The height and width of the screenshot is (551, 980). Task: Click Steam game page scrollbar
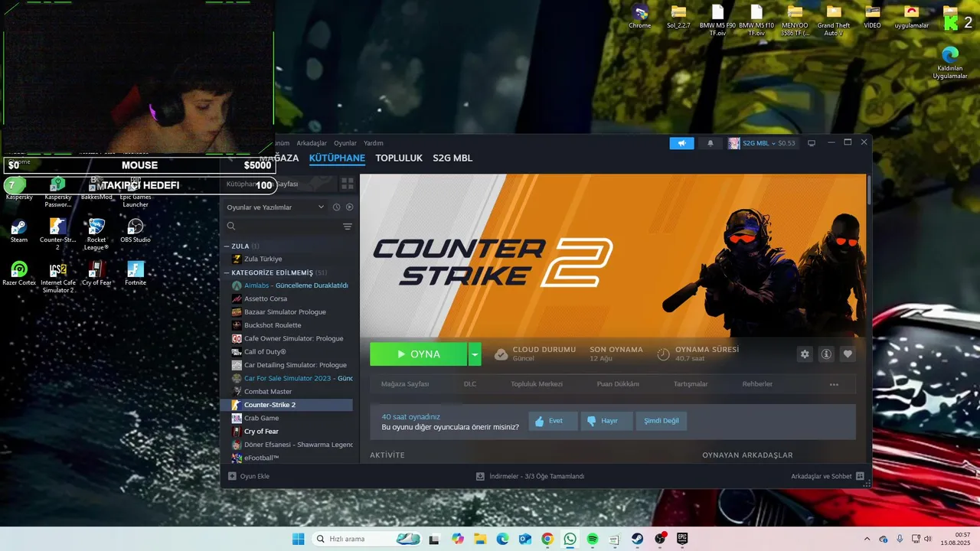click(x=868, y=190)
